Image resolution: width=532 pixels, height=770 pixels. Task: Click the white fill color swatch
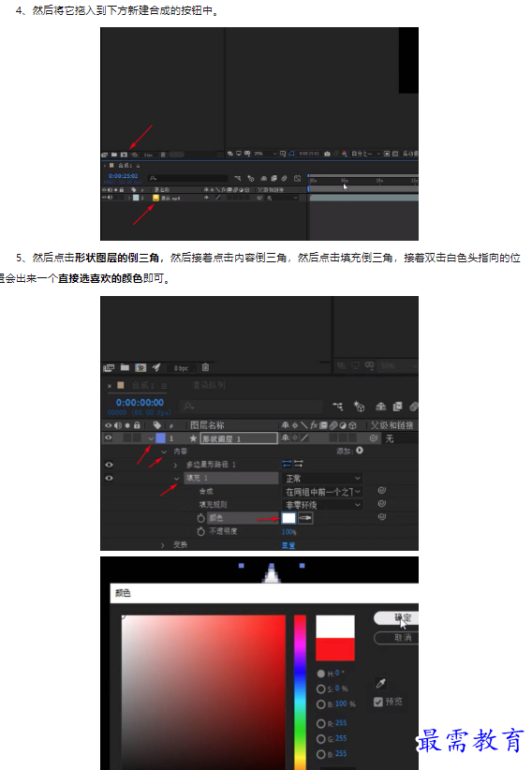pyautogui.click(x=288, y=518)
